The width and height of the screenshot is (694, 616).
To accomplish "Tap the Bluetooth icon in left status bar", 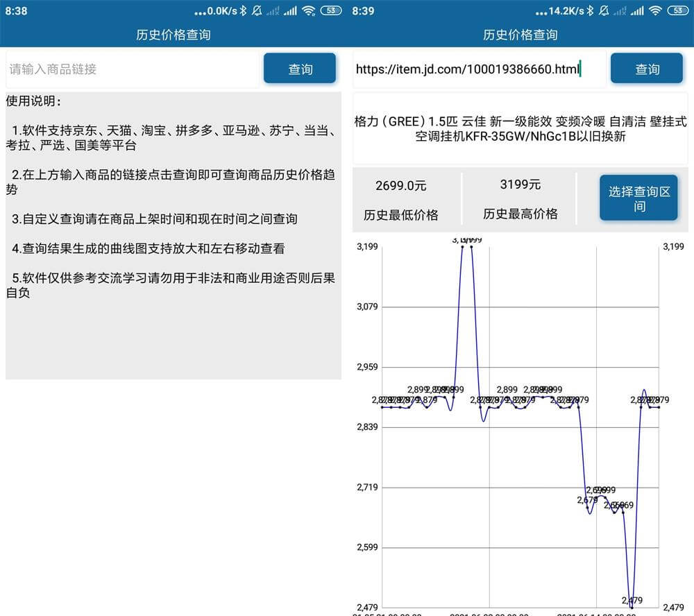I will pos(243,10).
